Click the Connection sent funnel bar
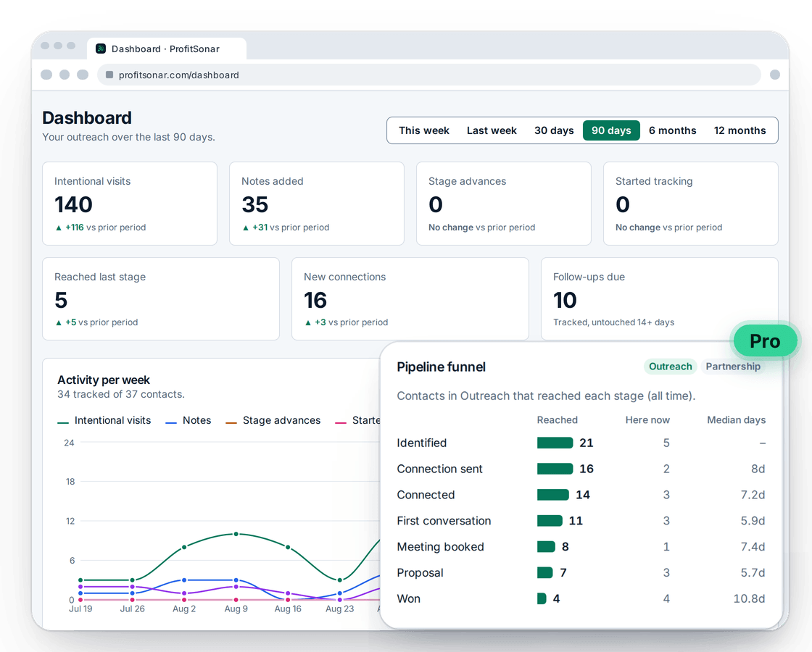The width and height of the screenshot is (812, 652). pyautogui.click(x=555, y=469)
